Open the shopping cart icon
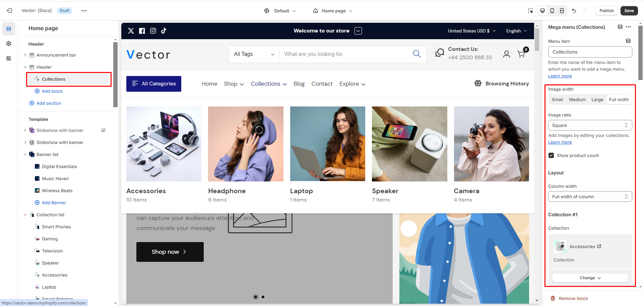This screenshot has height=306, width=644. point(521,54)
